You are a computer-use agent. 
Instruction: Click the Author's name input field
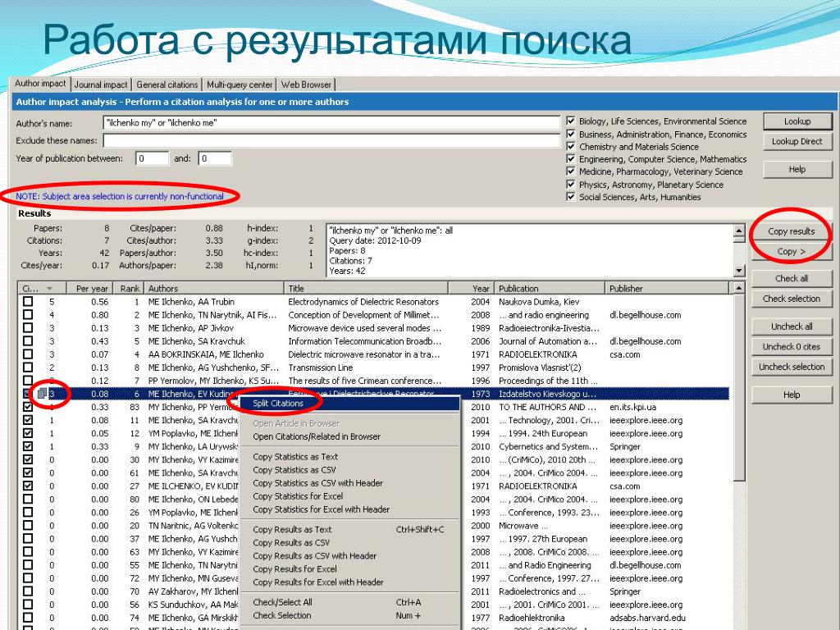click(x=331, y=123)
